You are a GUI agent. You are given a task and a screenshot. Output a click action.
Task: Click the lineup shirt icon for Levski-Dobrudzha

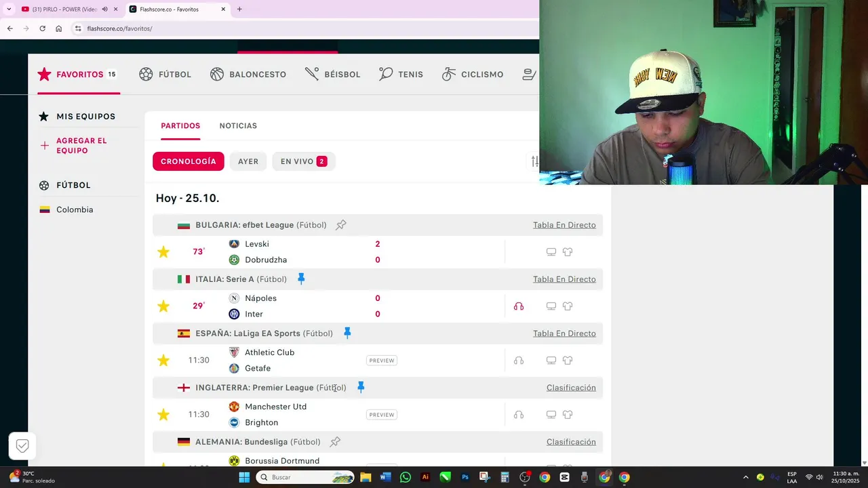pos(568,252)
